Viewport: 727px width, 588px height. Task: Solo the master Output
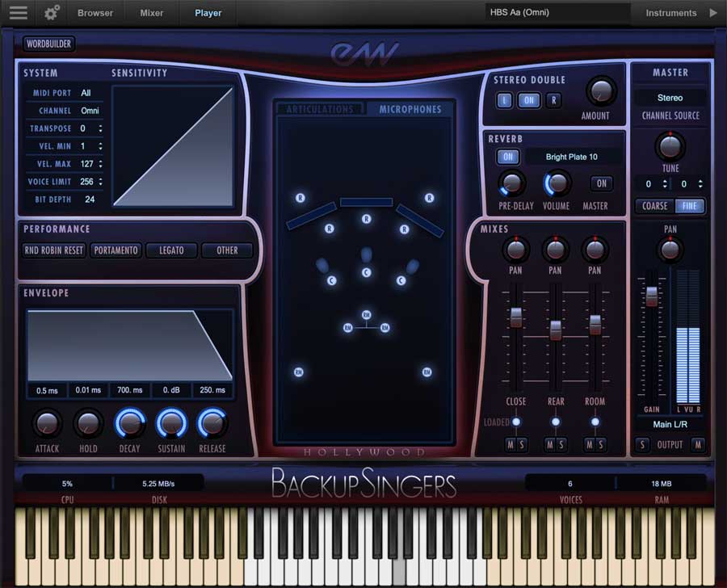642,445
